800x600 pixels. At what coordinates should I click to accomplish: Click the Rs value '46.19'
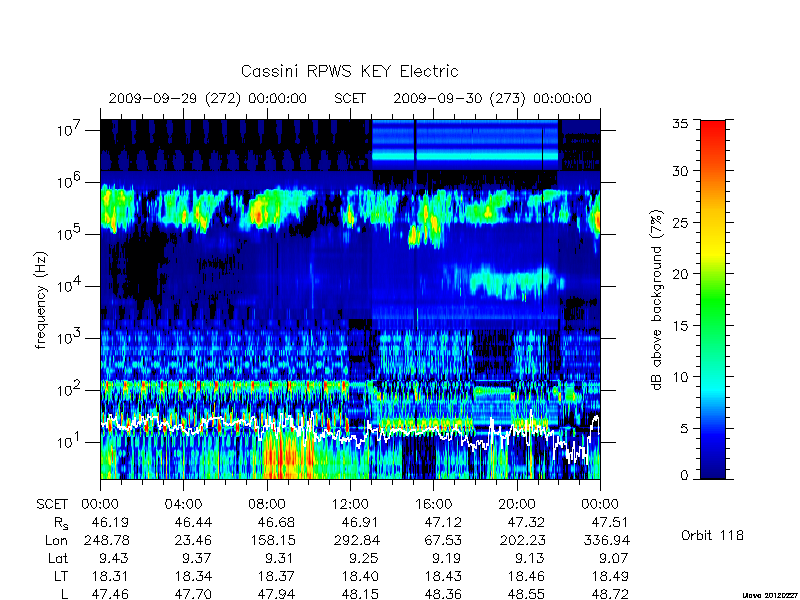point(110,522)
